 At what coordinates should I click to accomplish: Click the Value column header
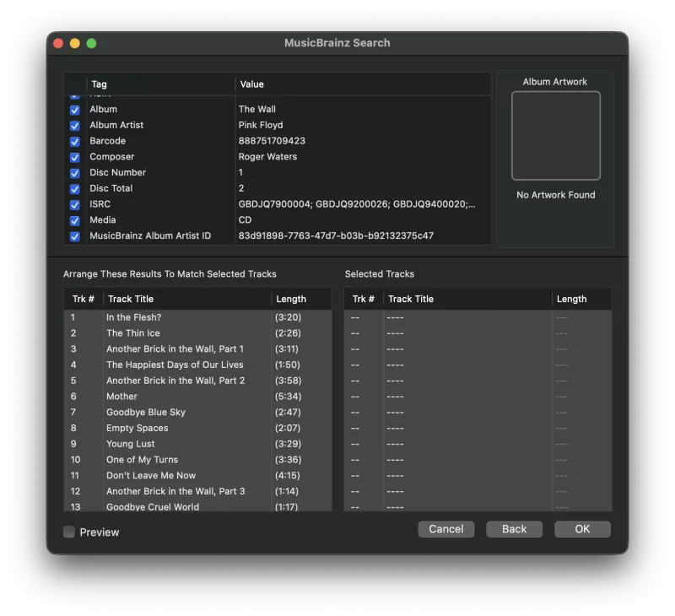(364, 84)
